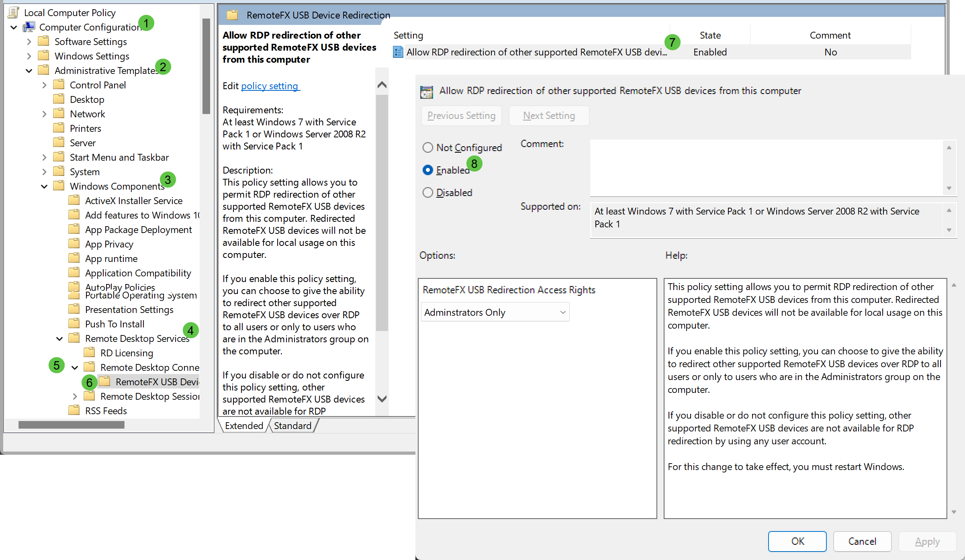
Task: Select the Add features to Windows 10 item
Action: pos(142,215)
